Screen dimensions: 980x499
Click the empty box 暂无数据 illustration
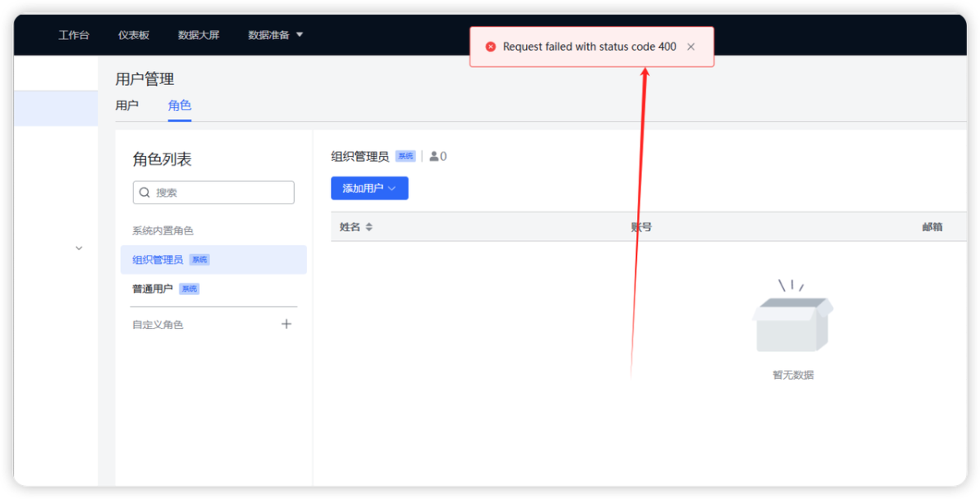793,316
